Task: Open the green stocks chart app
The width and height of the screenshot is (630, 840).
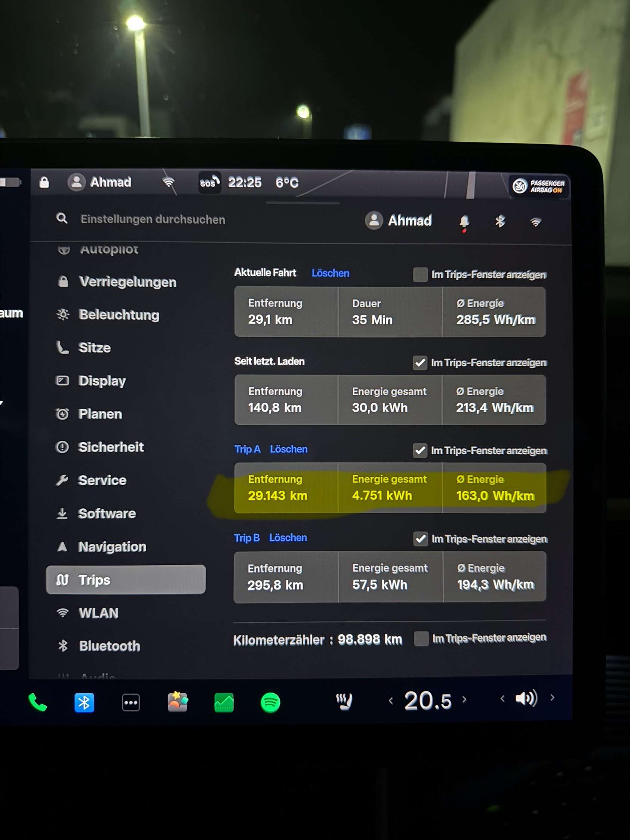Action: pyautogui.click(x=224, y=702)
